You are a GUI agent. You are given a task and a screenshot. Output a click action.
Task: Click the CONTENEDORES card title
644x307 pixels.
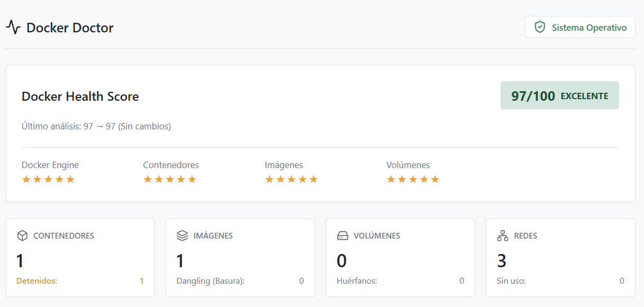point(64,235)
